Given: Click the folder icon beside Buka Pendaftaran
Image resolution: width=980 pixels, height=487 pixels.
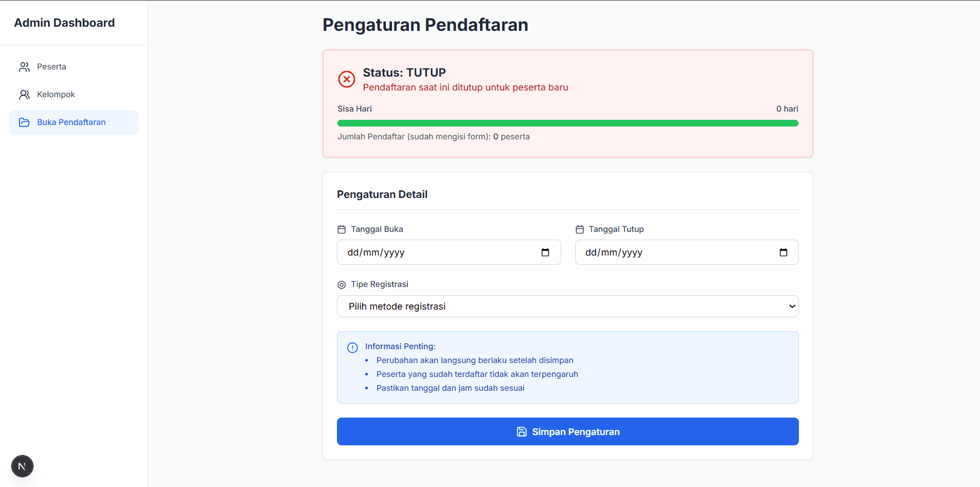Looking at the screenshot, I should pos(24,122).
